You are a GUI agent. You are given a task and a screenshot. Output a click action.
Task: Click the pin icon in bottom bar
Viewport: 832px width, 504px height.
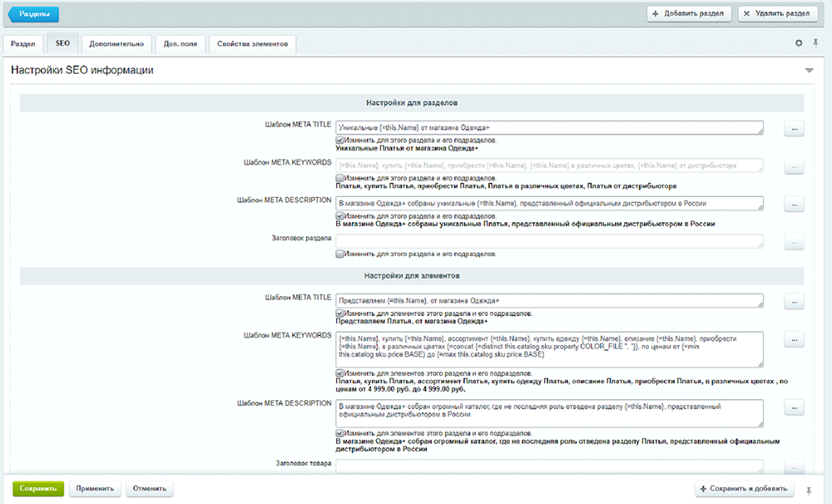809,491
